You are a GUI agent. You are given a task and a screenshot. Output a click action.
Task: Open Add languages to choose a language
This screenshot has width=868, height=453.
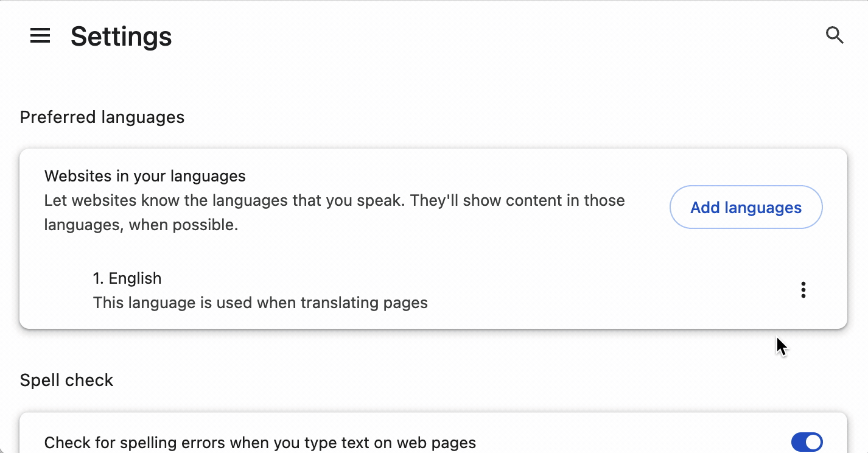[x=746, y=207]
